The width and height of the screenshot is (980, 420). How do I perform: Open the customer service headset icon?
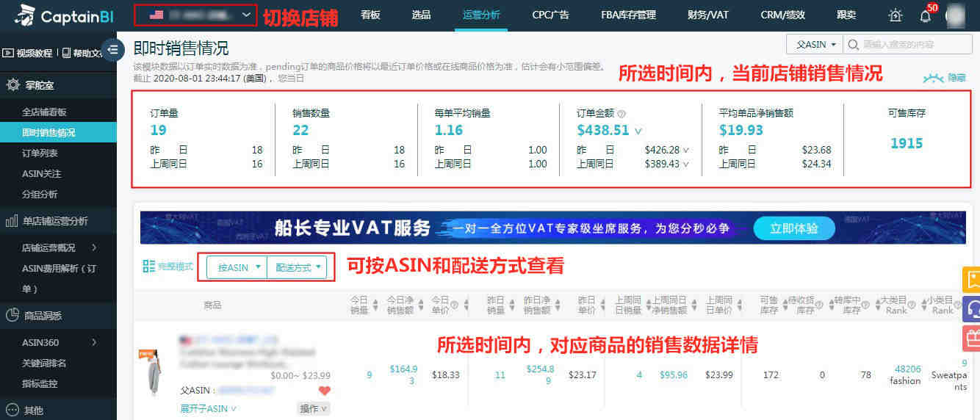click(971, 309)
